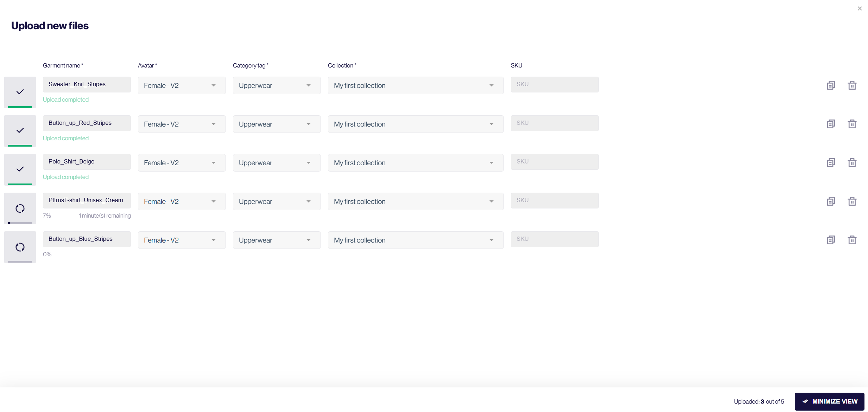This screenshot has width=868, height=412.
Task: Click the SKU input field for Polo_Shirt_Beige
Action: click(x=555, y=161)
